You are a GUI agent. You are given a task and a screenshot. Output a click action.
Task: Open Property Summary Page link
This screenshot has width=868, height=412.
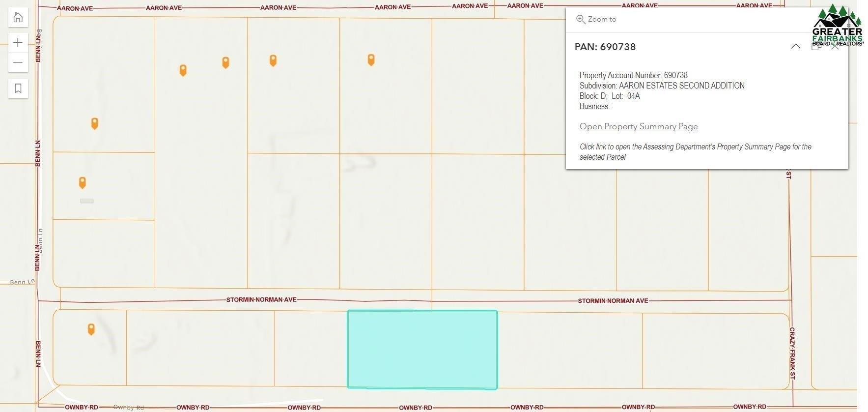click(638, 126)
